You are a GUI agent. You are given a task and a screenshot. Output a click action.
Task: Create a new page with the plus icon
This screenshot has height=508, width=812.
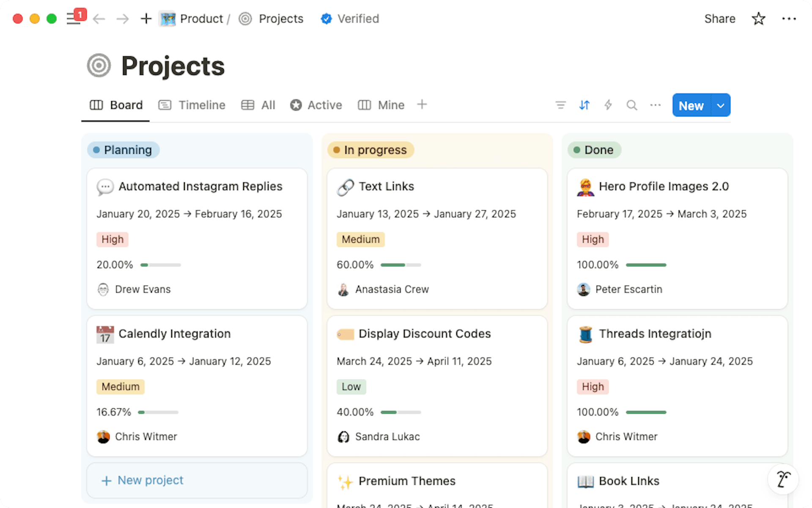point(145,19)
